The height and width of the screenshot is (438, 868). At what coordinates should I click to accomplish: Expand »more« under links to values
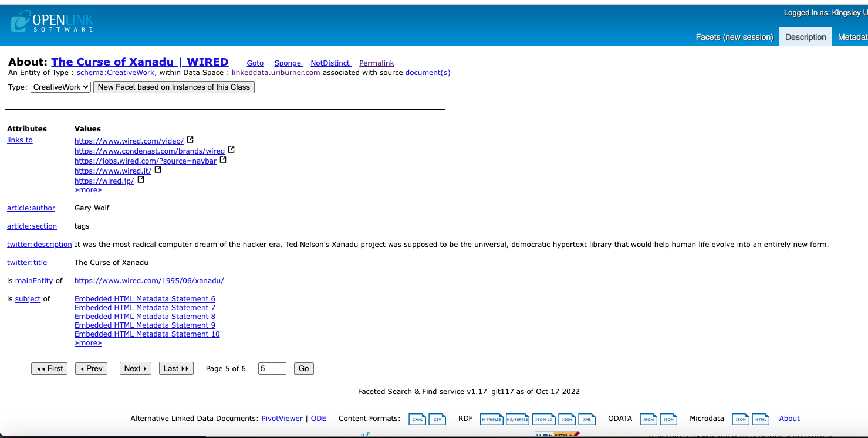[88, 190]
